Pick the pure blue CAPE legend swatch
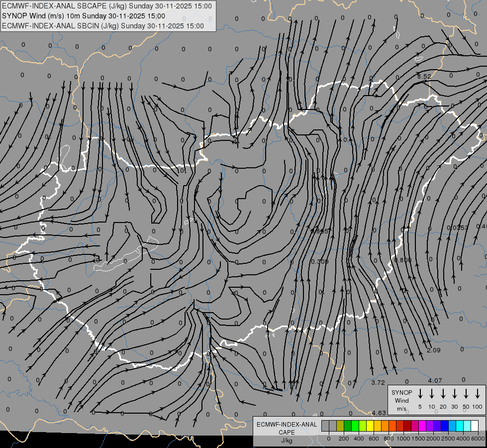Image resolution: width=487 pixels, height=448 pixels. pyautogui.click(x=445, y=426)
